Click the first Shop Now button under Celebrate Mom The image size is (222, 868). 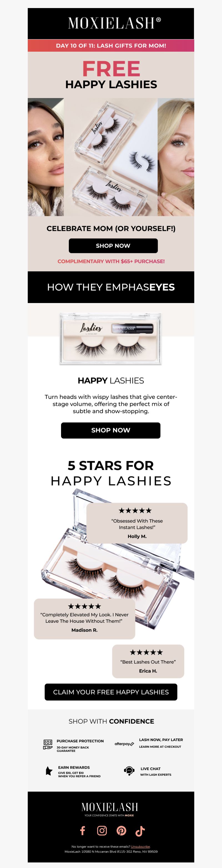pyautogui.click(x=113, y=246)
